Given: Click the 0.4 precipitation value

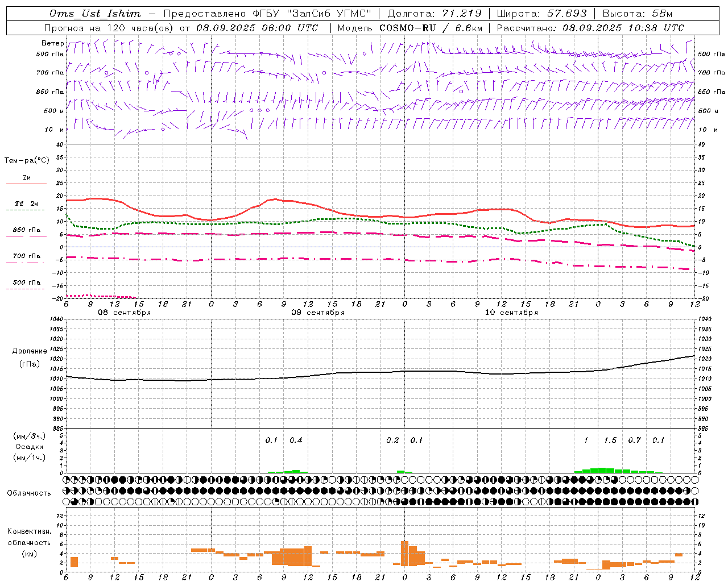Looking at the screenshot, I should point(296,440).
